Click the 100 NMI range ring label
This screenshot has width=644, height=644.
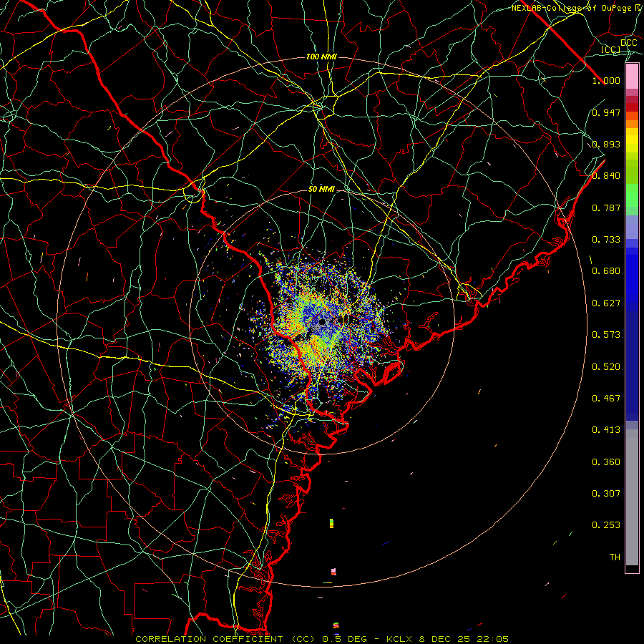coord(321,57)
